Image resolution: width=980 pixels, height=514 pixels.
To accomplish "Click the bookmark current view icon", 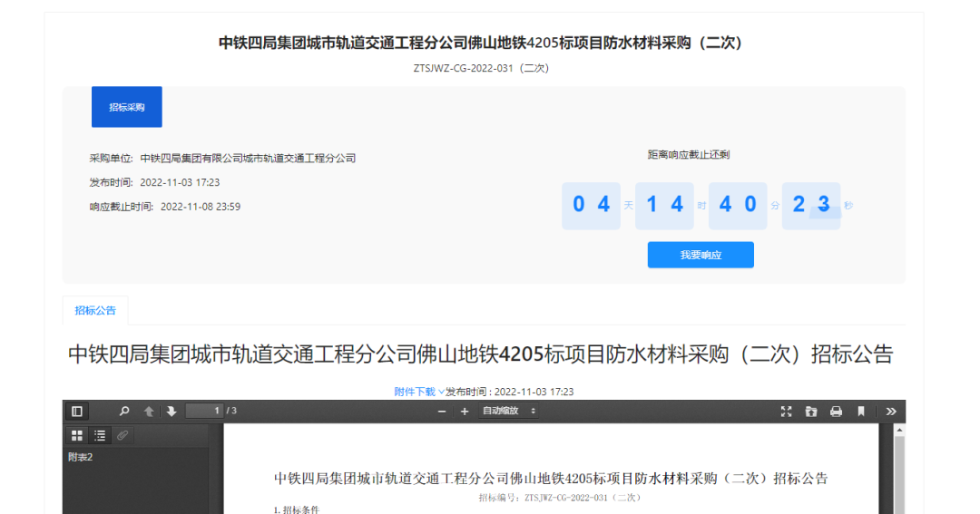I will (860, 412).
